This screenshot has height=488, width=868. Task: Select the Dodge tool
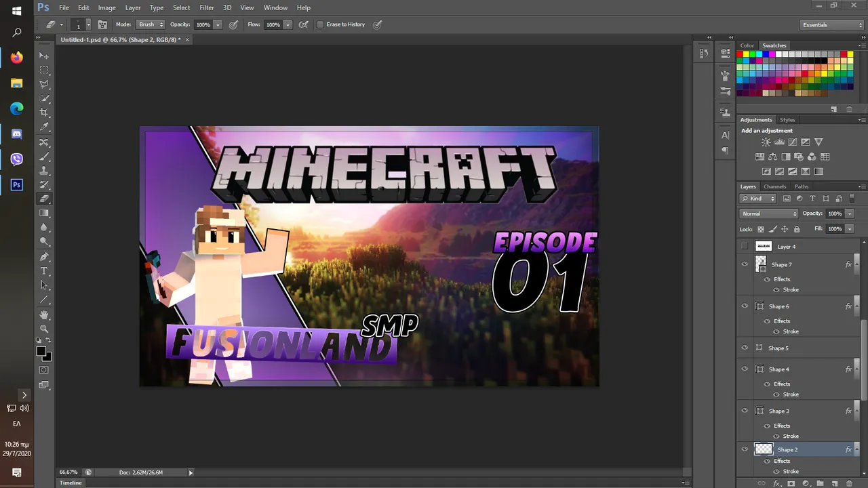[x=44, y=242]
